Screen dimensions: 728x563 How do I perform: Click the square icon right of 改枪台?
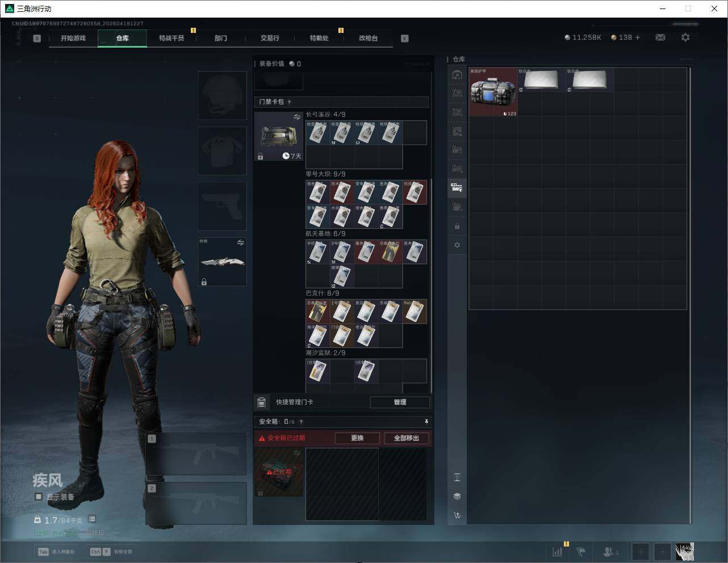tap(405, 39)
